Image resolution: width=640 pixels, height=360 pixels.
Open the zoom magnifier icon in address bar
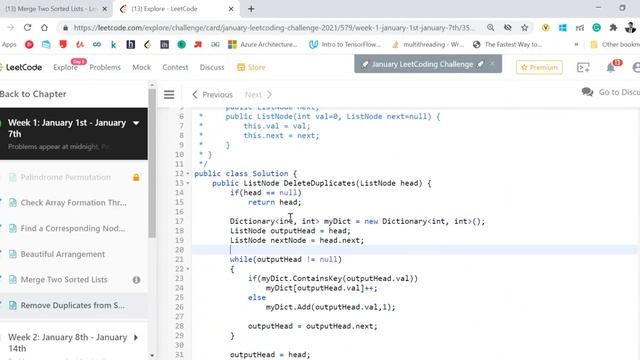point(490,28)
